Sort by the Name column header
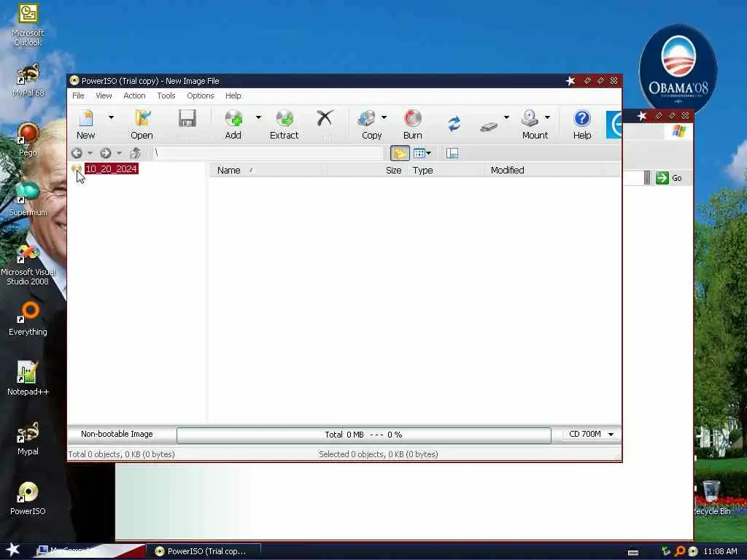Image resolution: width=747 pixels, height=560 pixels. [x=268, y=170]
